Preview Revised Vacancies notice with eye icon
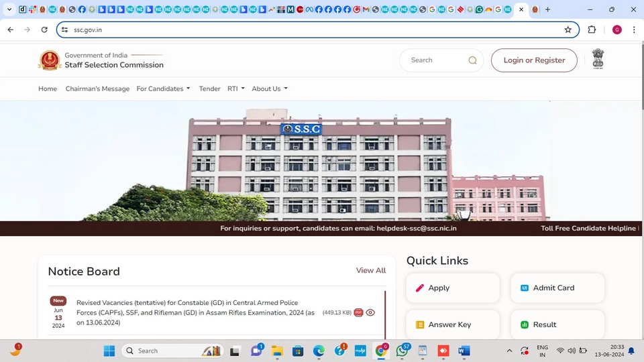Image resolution: width=644 pixels, height=362 pixels. click(x=370, y=312)
